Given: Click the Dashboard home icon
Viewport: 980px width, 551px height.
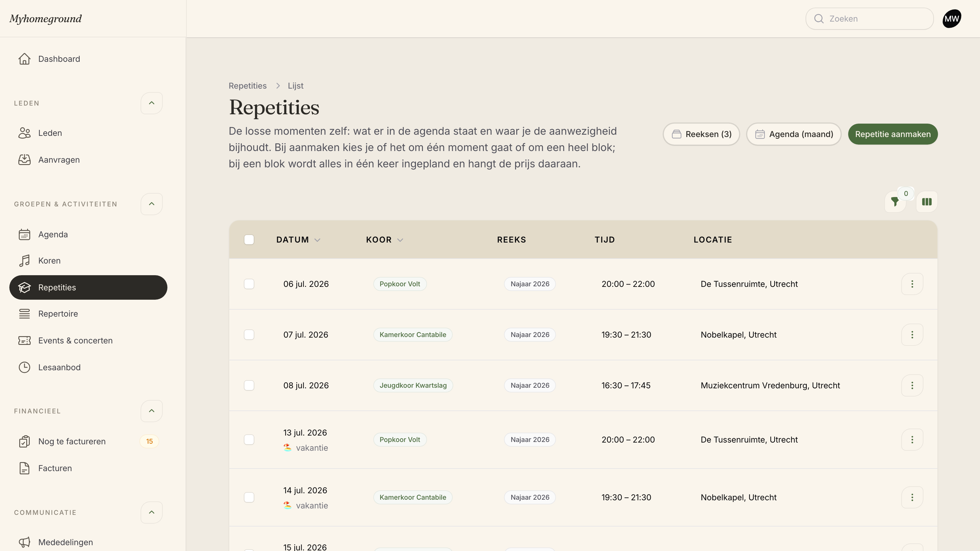Looking at the screenshot, I should (x=24, y=59).
